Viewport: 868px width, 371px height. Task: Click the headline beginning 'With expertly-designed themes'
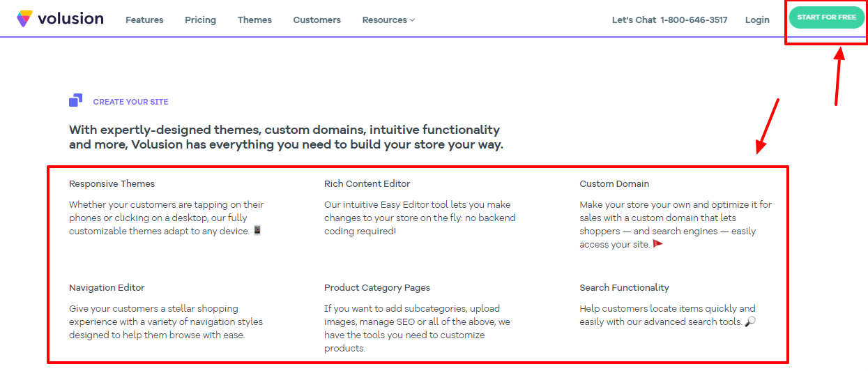coord(286,137)
